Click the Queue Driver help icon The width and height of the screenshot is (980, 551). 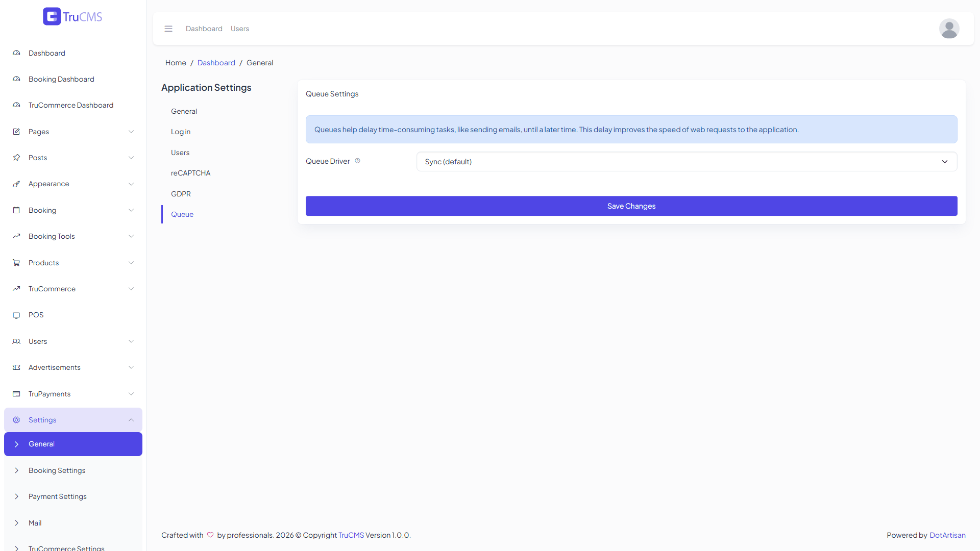357,161
